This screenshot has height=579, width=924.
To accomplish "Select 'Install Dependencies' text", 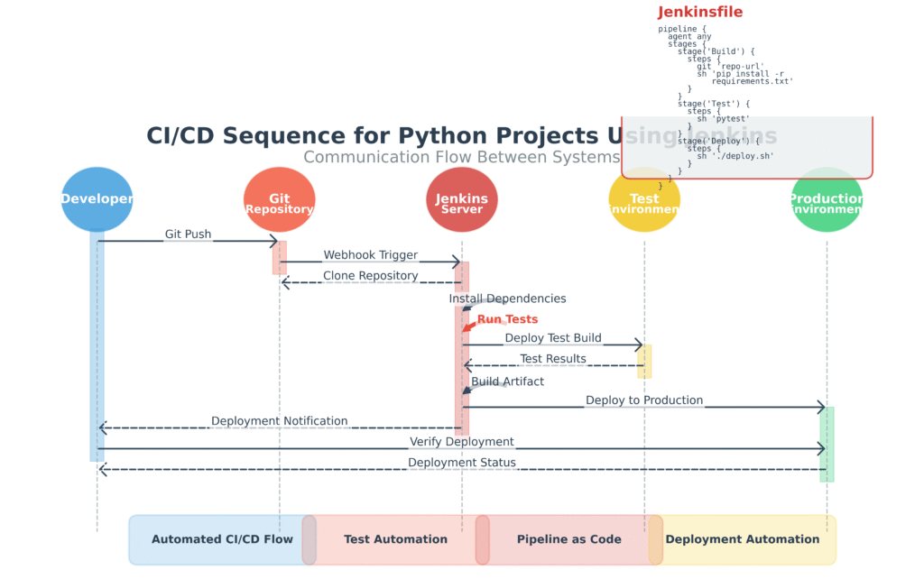I will coord(507,299).
